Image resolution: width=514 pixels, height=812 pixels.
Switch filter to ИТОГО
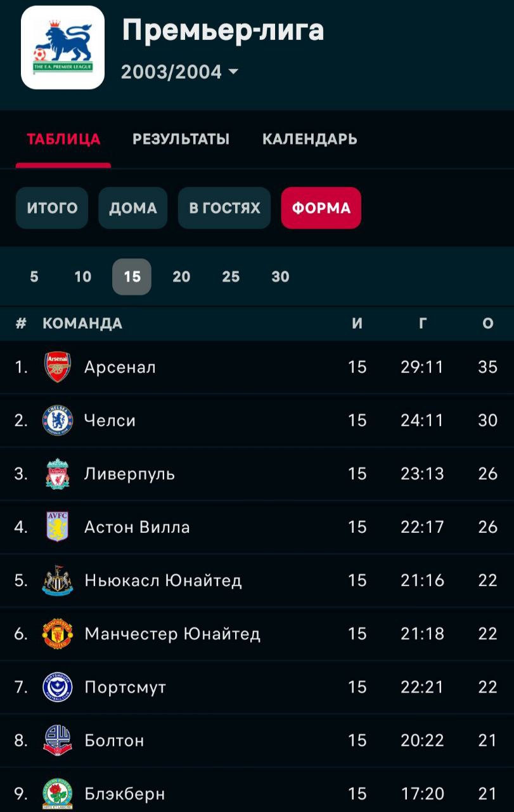tap(52, 208)
